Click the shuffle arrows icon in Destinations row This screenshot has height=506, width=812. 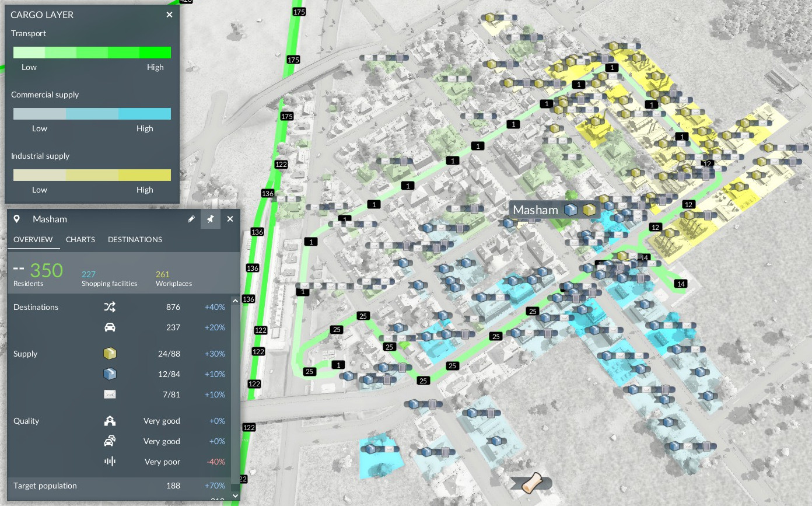110,307
